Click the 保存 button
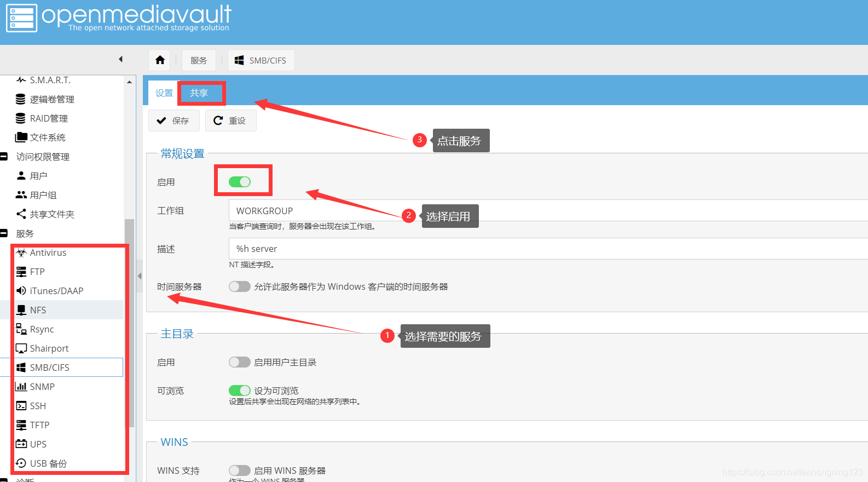The image size is (868, 482). (174, 120)
